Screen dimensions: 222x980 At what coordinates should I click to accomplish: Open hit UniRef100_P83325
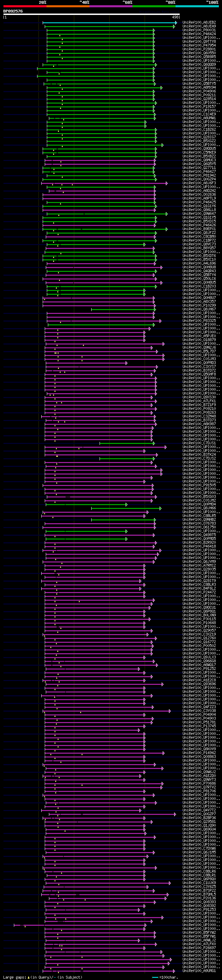(199, 321)
